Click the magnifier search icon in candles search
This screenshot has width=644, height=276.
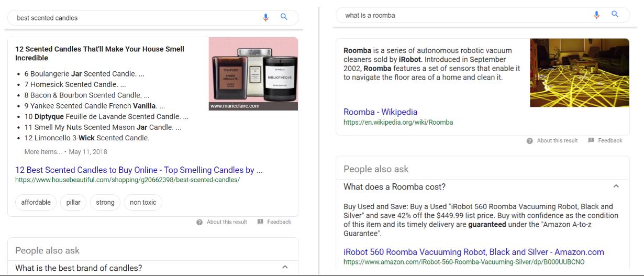click(284, 17)
